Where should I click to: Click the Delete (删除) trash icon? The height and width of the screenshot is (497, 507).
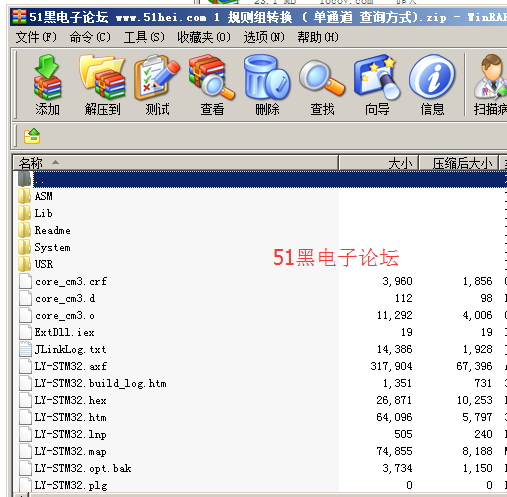point(267,77)
